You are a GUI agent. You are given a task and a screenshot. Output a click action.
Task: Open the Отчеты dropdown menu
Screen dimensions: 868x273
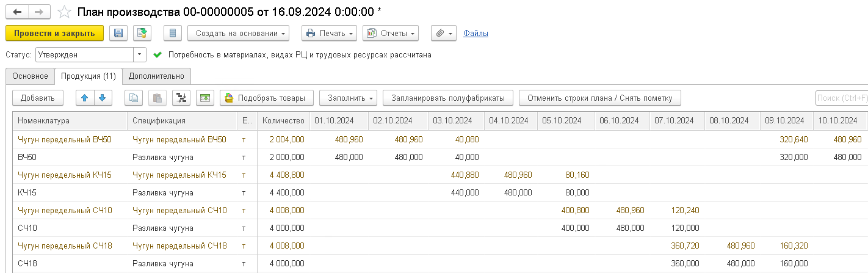point(390,33)
